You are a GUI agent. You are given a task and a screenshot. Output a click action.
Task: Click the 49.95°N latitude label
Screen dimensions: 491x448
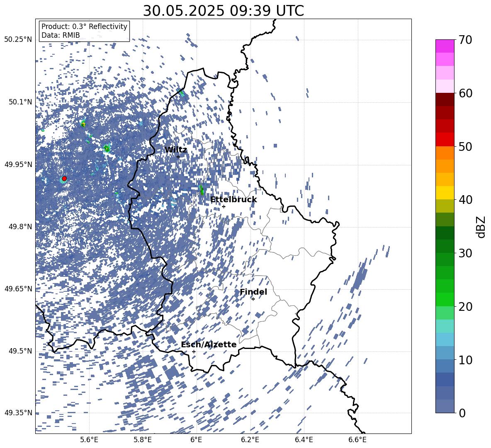click(x=18, y=165)
